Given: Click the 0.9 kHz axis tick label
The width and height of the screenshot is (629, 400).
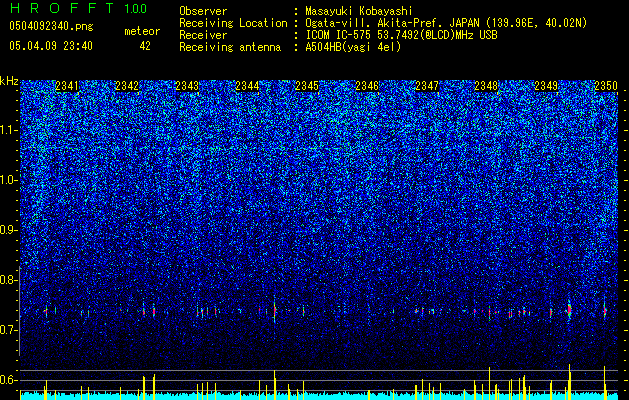Looking at the screenshot, I should click(9, 230).
